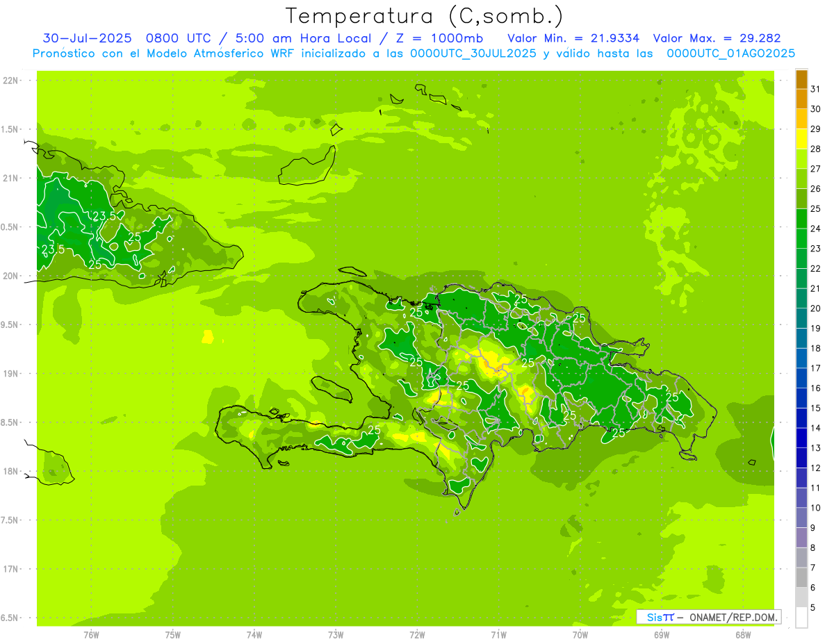Click the legend value '10'

tap(815, 508)
